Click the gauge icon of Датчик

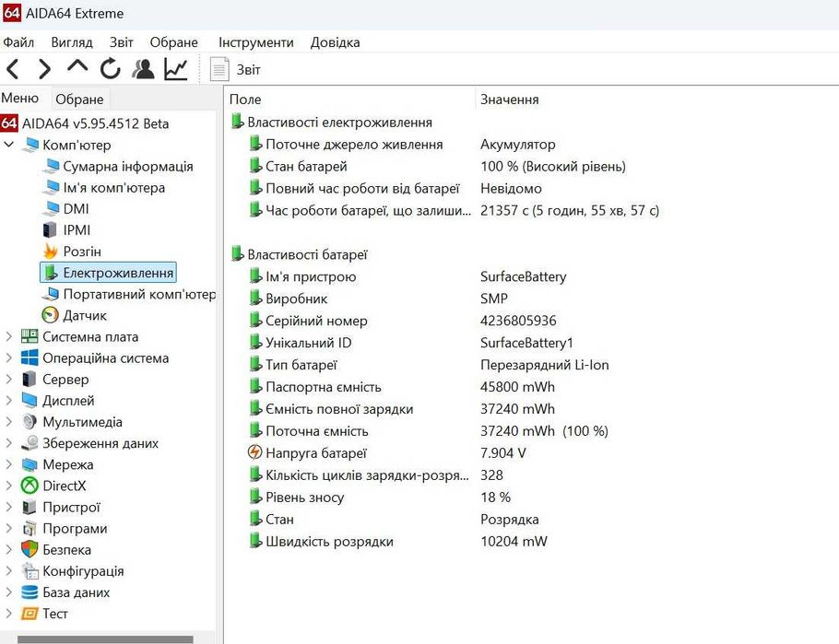point(51,315)
